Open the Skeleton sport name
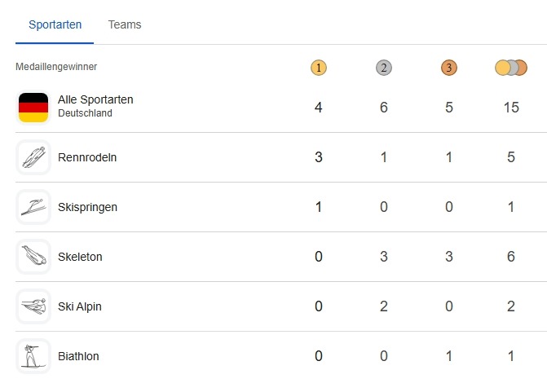The image size is (547, 392). pyautogui.click(x=80, y=257)
